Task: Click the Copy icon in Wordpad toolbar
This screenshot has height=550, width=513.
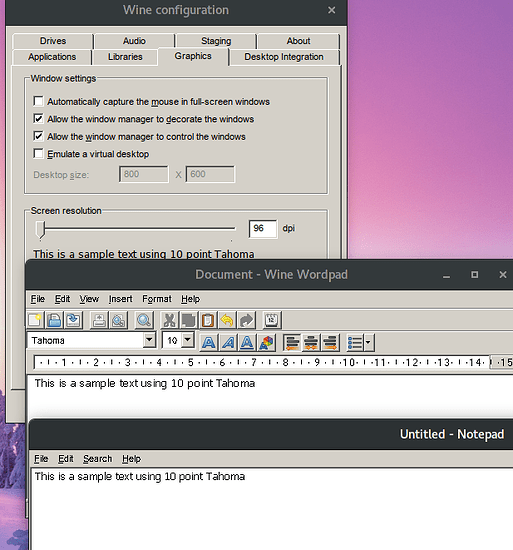Action: point(189,320)
